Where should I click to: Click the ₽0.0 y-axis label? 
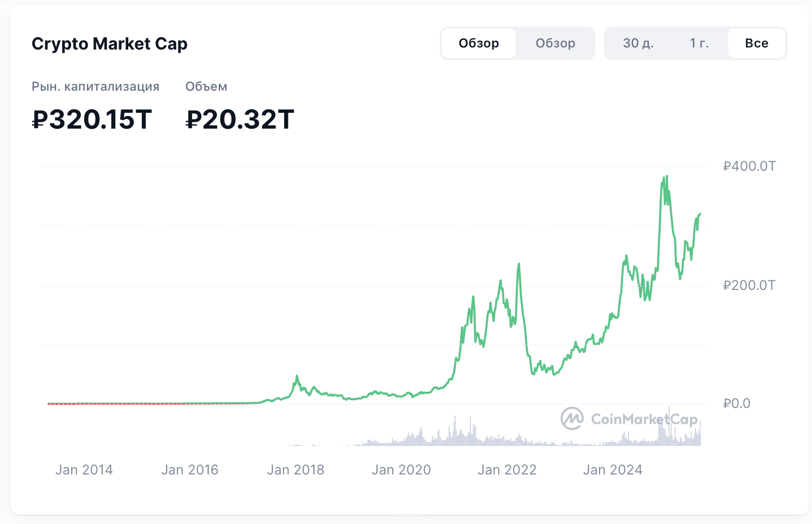tap(737, 404)
